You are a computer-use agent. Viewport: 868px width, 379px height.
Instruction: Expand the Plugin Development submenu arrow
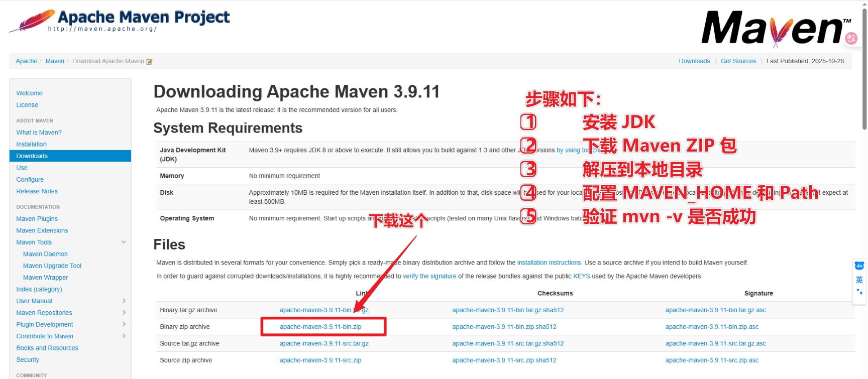pyautogui.click(x=124, y=324)
